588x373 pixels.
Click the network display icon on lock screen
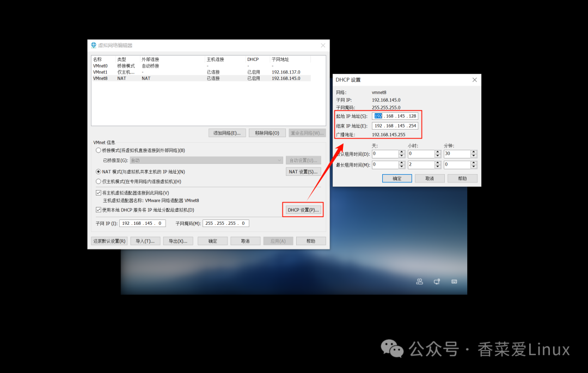(x=437, y=282)
